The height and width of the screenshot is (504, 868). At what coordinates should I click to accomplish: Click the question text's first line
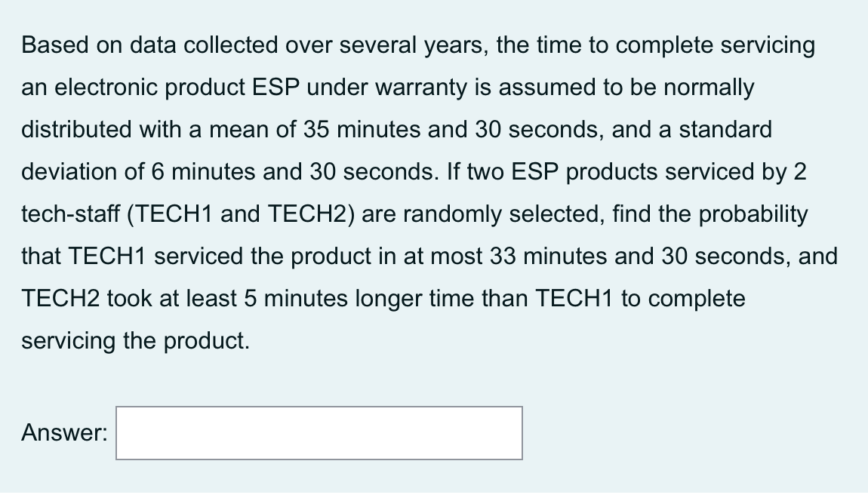(x=415, y=45)
